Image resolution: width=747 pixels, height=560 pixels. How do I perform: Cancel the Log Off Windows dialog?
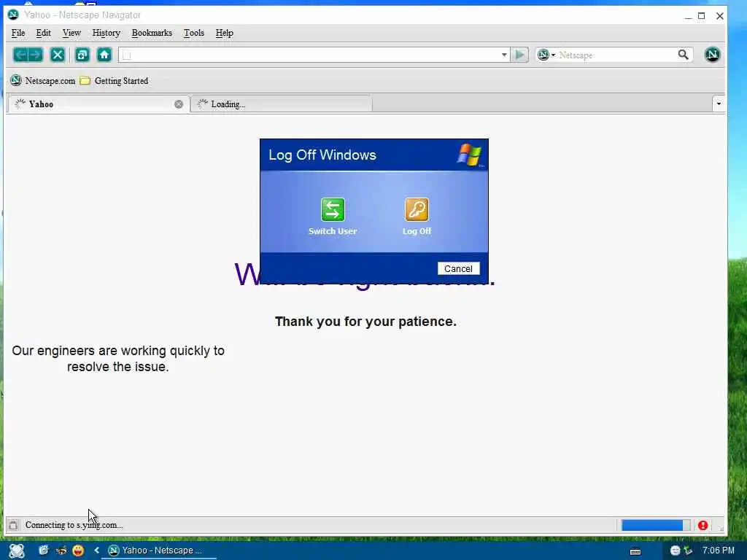[x=458, y=268]
